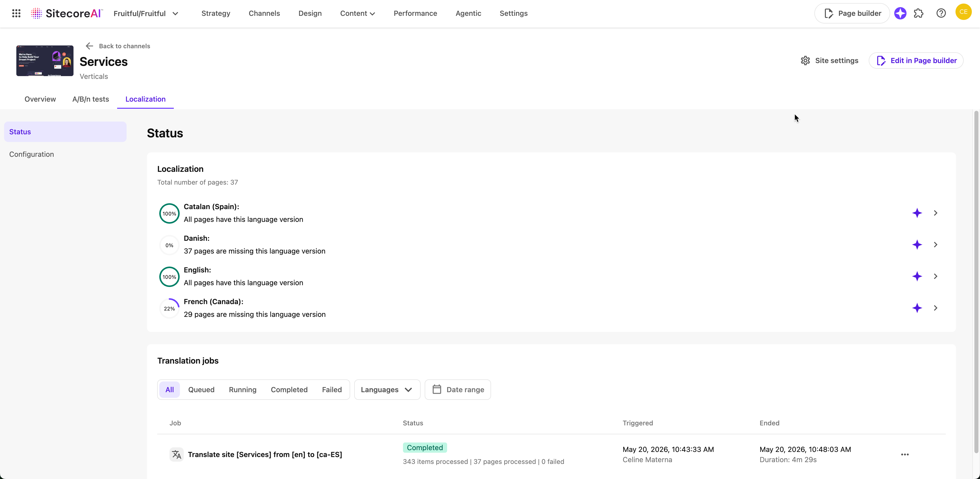Open Site settings
Screen dimensions: 980x479
click(829, 61)
